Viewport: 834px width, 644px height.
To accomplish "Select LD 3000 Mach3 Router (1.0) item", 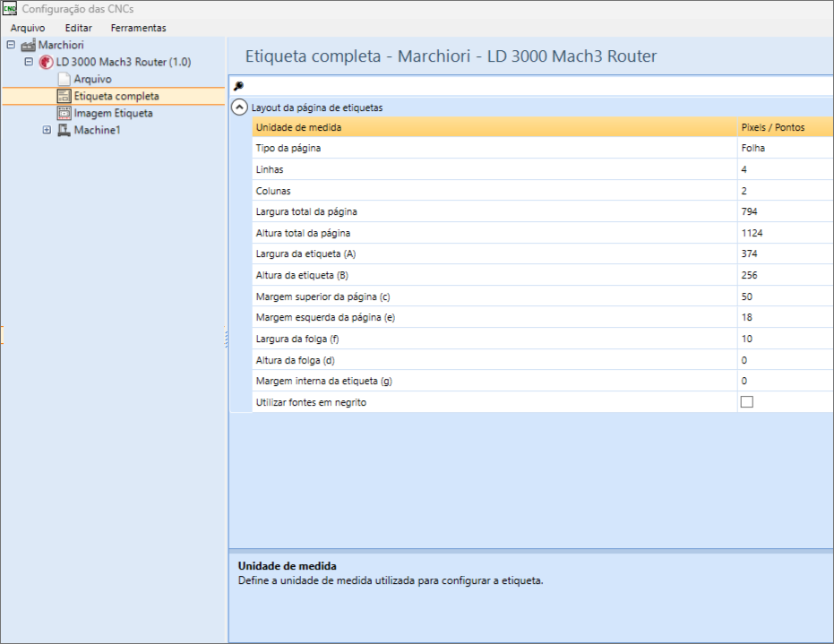I will [124, 62].
